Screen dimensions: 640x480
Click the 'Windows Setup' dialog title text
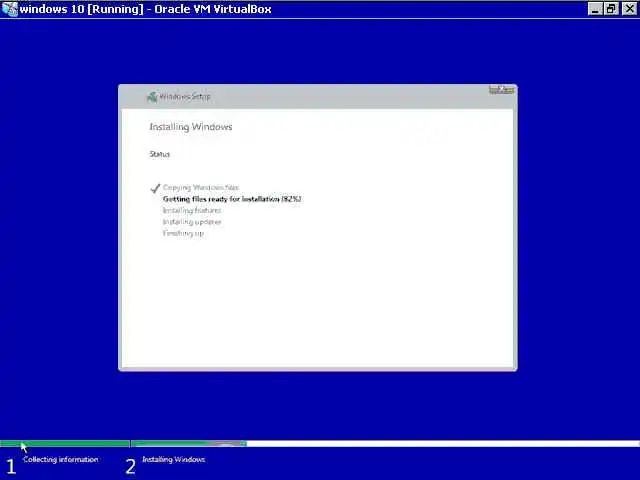point(184,97)
